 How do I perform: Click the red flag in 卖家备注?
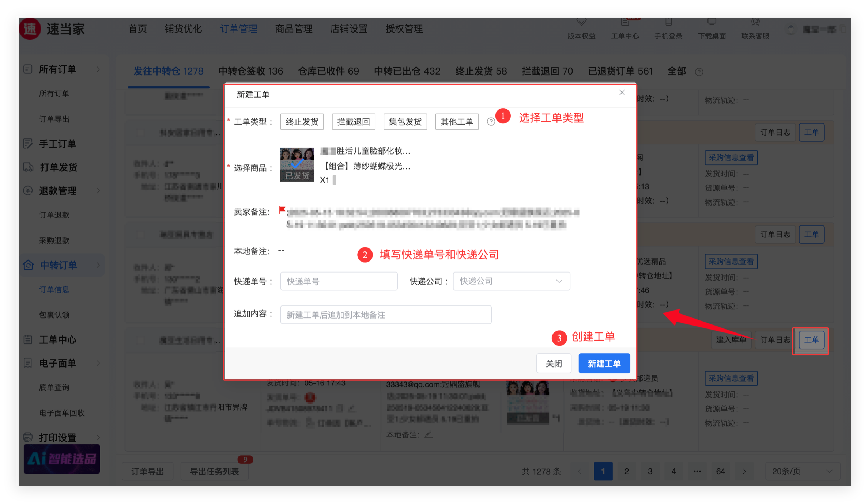click(282, 210)
